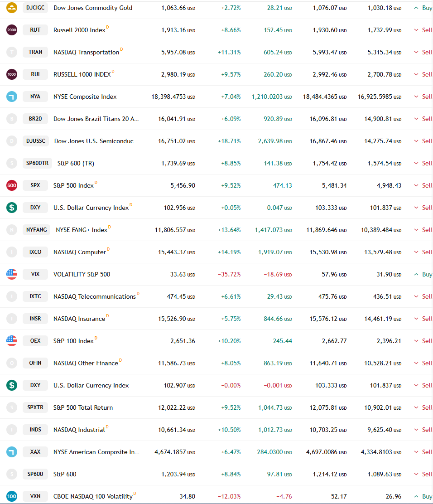Open the SPX ticker symbol

coord(35,185)
